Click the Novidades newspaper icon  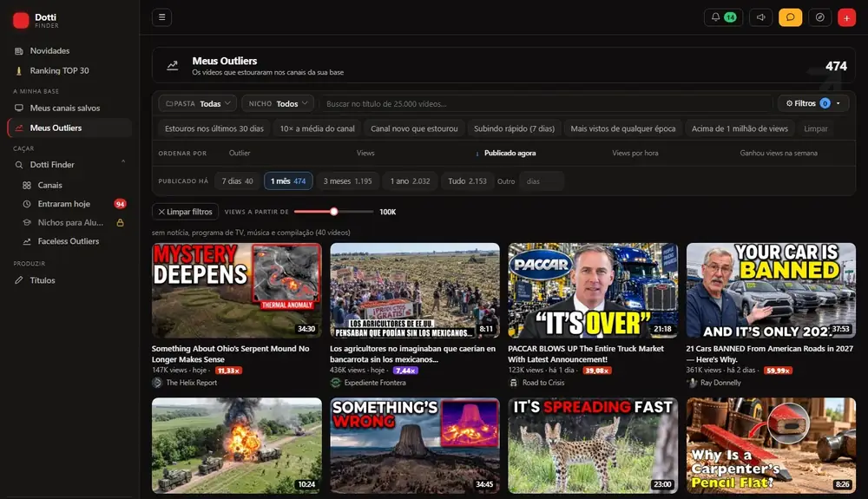[19, 51]
